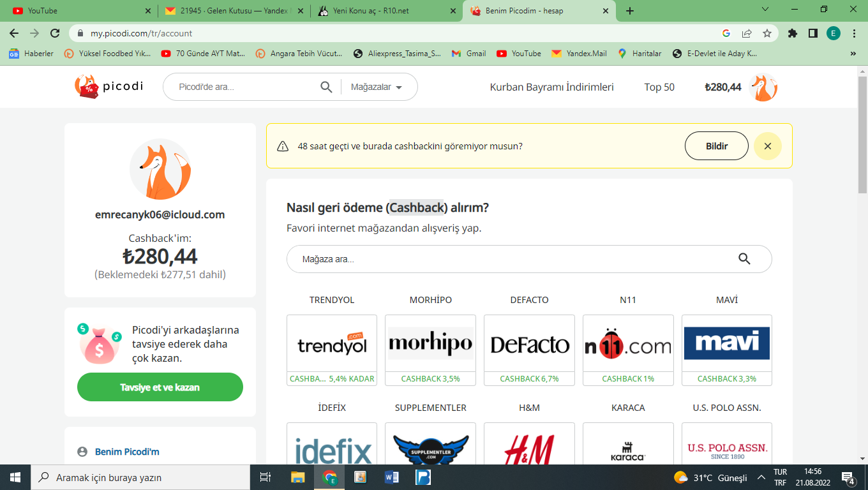
Task: Open the Haberler bookmark
Action: pyautogui.click(x=32, y=54)
